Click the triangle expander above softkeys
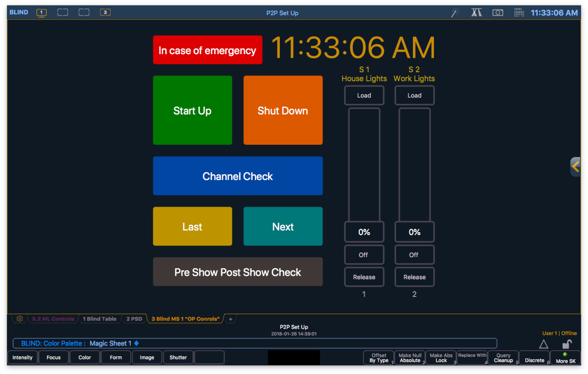The image size is (588, 374). pyautogui.click(x=543, y=344)
